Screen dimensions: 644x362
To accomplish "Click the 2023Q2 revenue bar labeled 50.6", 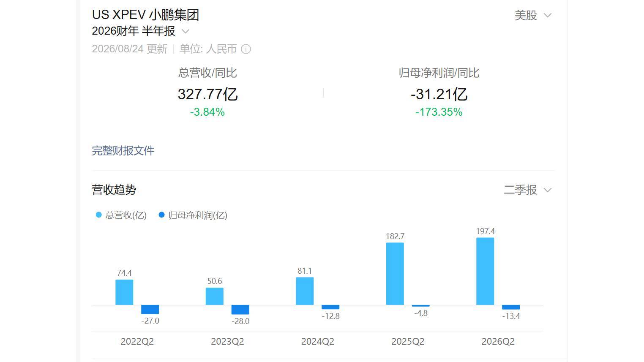I will tap(215, 296).
